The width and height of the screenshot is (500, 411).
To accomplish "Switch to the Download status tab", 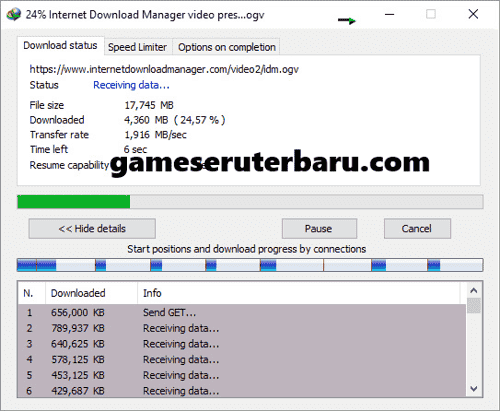I will (60, 45).
